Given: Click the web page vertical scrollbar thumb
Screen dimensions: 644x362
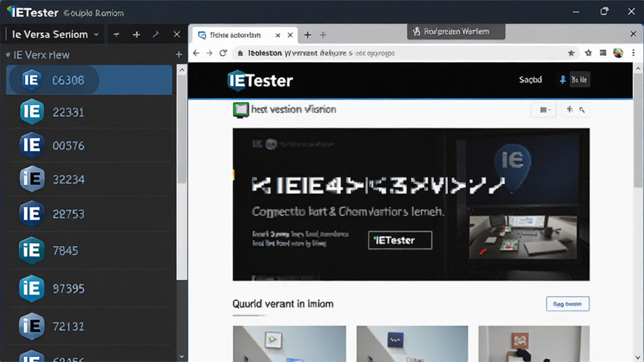Looking at the screenshot, I should 638,131.
